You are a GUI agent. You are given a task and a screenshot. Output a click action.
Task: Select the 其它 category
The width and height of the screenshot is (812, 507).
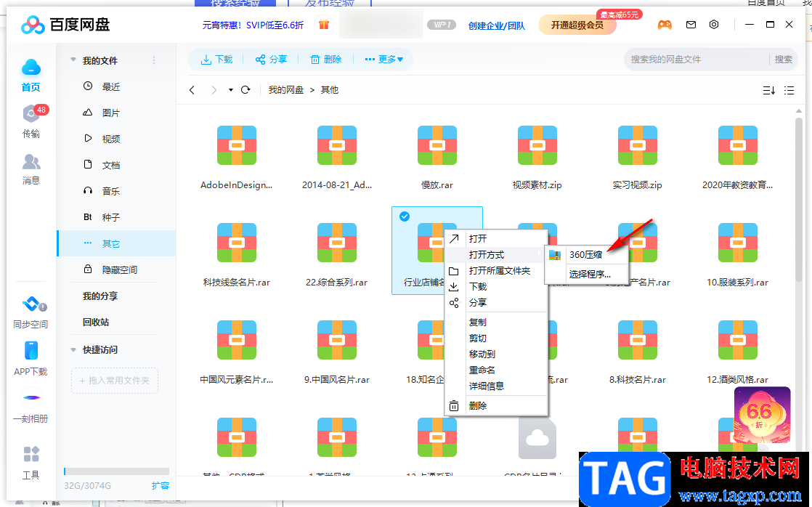point(116,243)
